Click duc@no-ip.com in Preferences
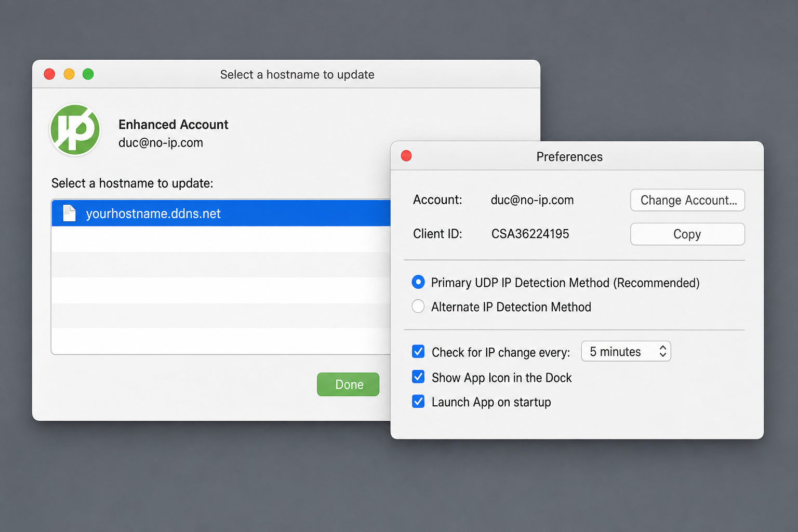The height and width of the screenshot is (532, 798). point(532,200)
